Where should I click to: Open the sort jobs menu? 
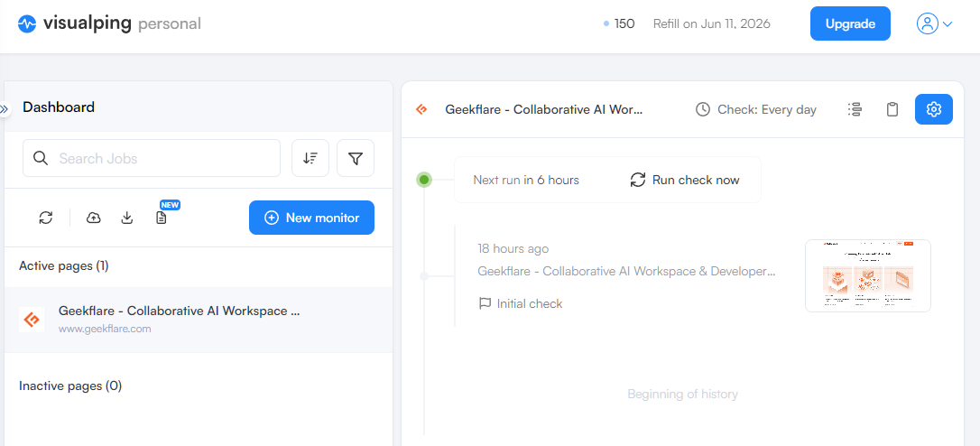tap(310, 158)
